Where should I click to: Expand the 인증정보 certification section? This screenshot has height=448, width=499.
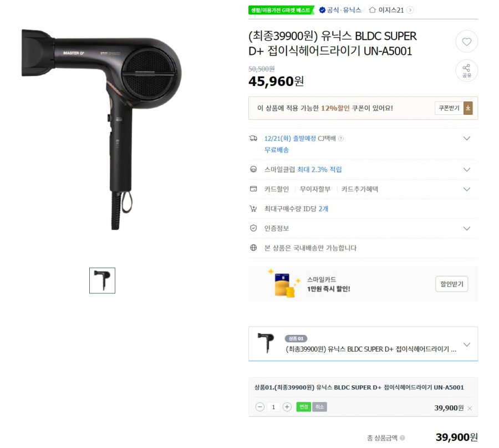(466, 228)
